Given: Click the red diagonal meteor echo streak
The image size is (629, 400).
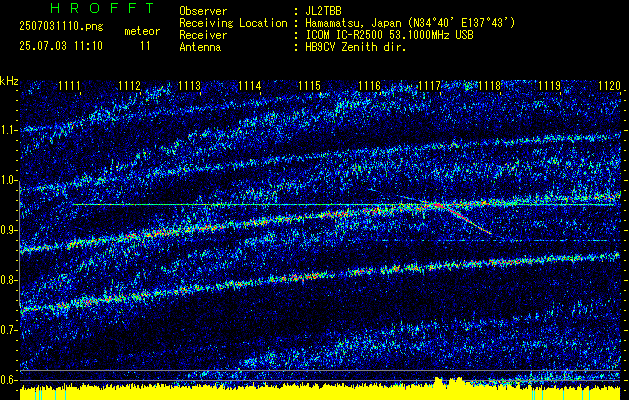Looking at the screenshot, I should 461,218.
